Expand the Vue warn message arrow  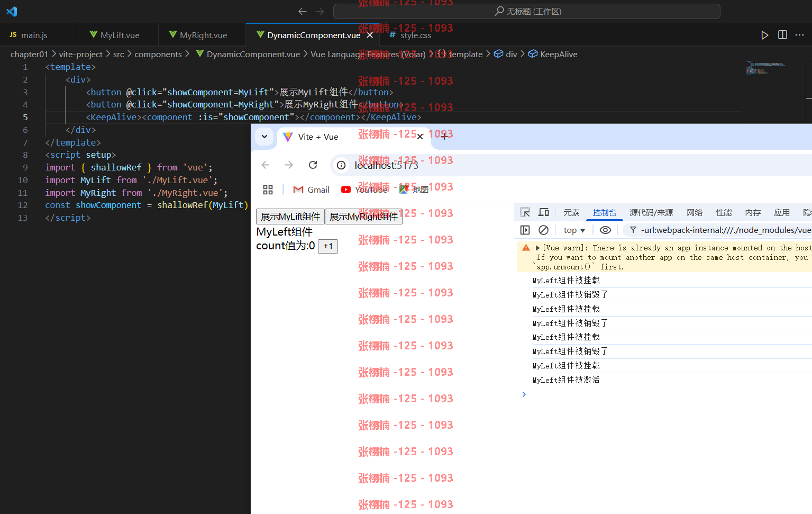pos(538,248)
